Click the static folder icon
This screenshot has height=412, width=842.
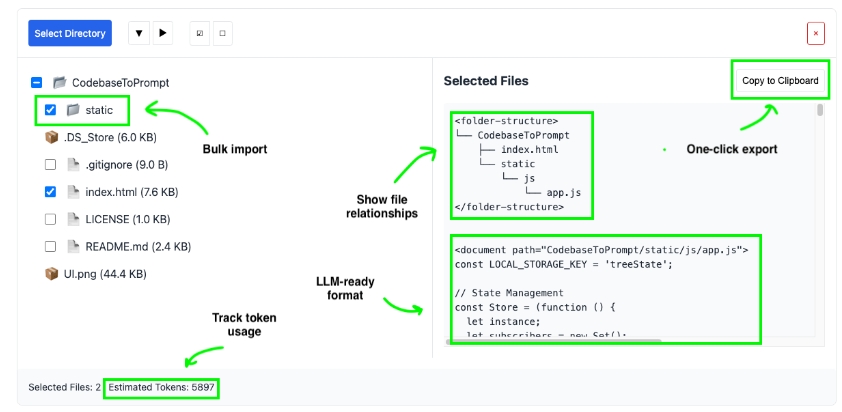pos(73,110)
